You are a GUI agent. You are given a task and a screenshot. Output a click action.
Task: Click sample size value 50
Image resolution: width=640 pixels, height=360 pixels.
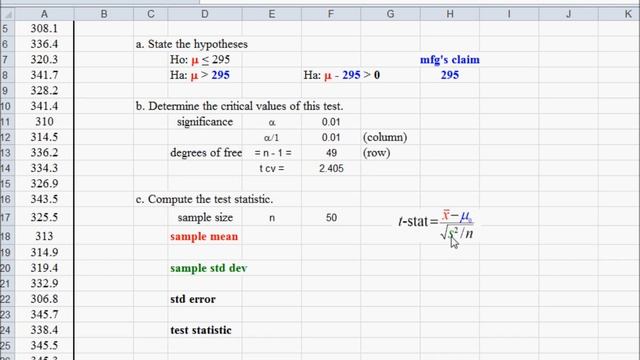pos(331,218)
